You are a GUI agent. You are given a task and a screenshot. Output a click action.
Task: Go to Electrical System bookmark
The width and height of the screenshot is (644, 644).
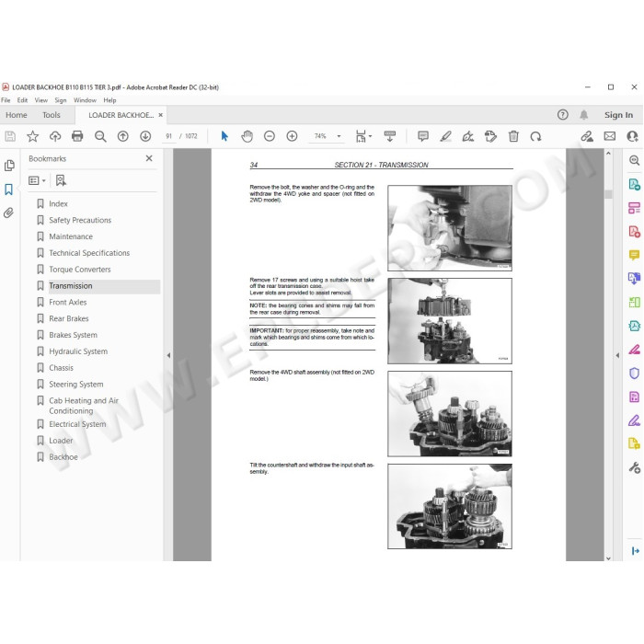(x=77, y=424)
